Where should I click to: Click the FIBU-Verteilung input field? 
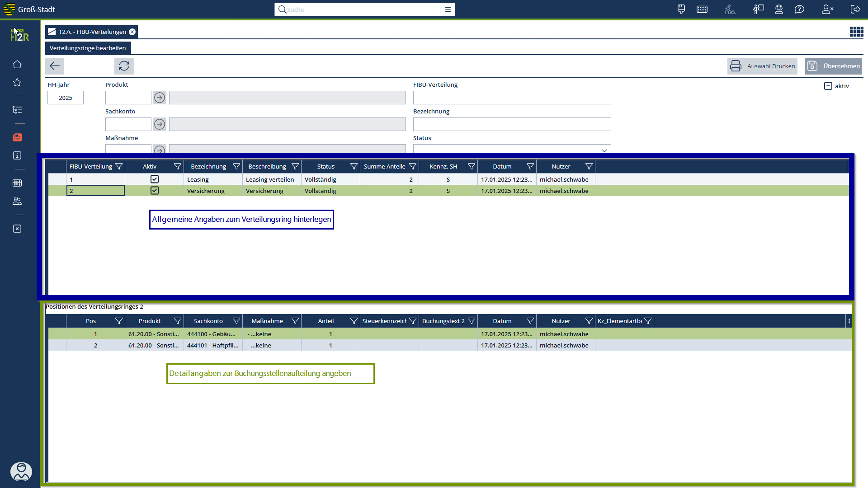point(512,98)
